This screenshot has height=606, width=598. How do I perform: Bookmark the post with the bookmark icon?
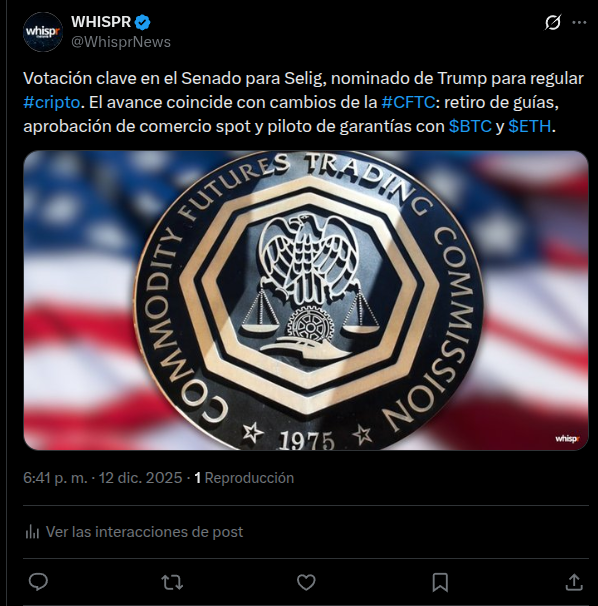440,582
